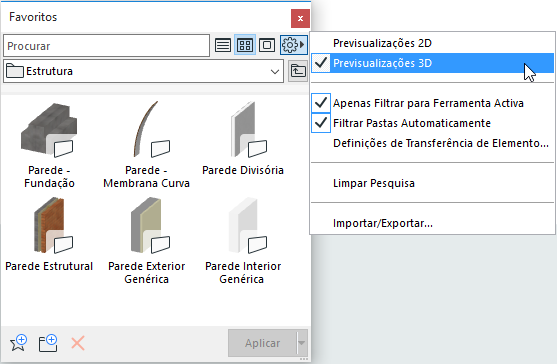Image resolution: width=557 pixels, height=364 pixels.
Task: Select Limpar Pesquisa menu item
Action: point(433,183)
